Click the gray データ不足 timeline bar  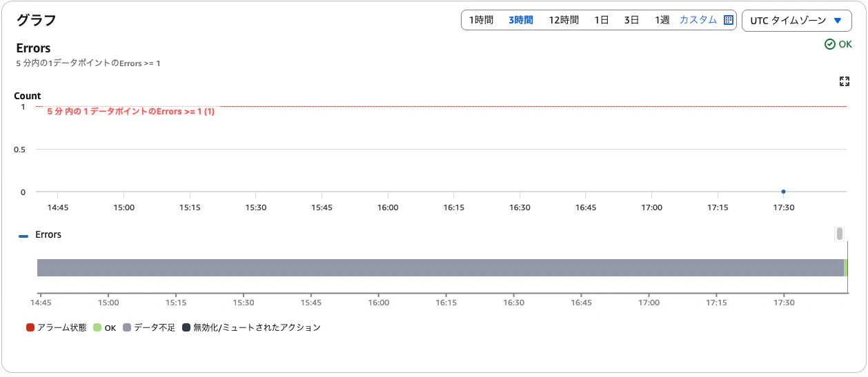pyautogui.click(x=440, y=267)
